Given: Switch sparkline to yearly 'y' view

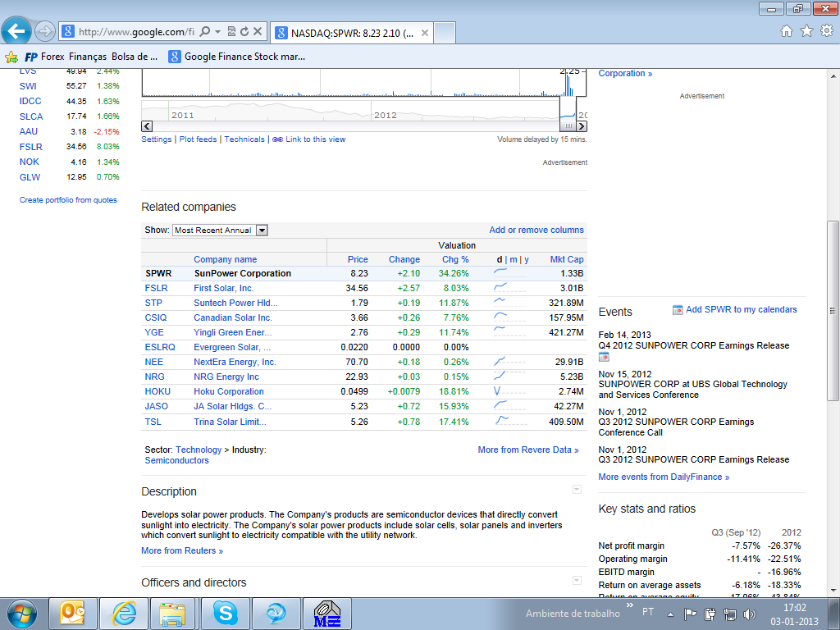Looking at the screenshot, I should (527, 259).
